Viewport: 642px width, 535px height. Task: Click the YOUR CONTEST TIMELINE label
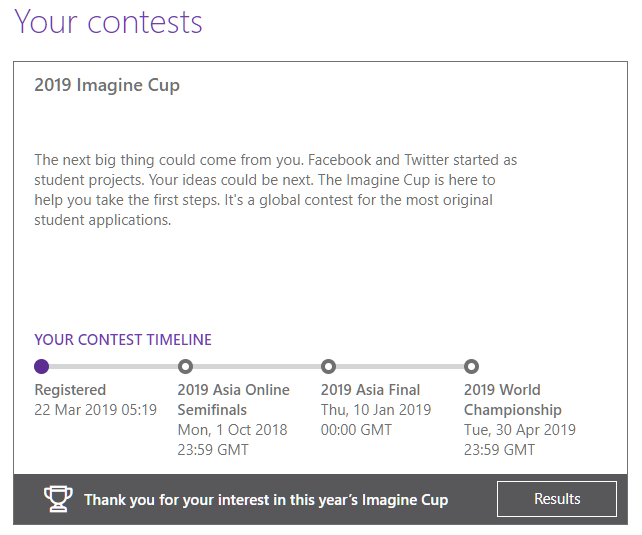(x=123, y=340)
